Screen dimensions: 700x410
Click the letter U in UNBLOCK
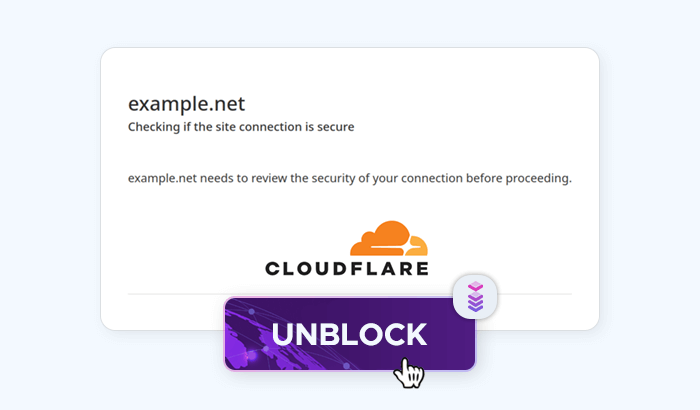click(x=284, y=334)
